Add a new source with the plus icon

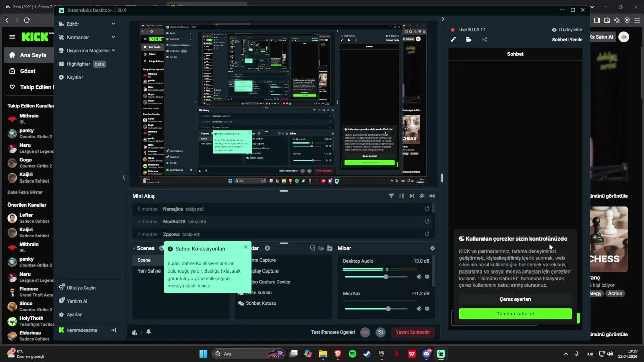pos(267,248)
